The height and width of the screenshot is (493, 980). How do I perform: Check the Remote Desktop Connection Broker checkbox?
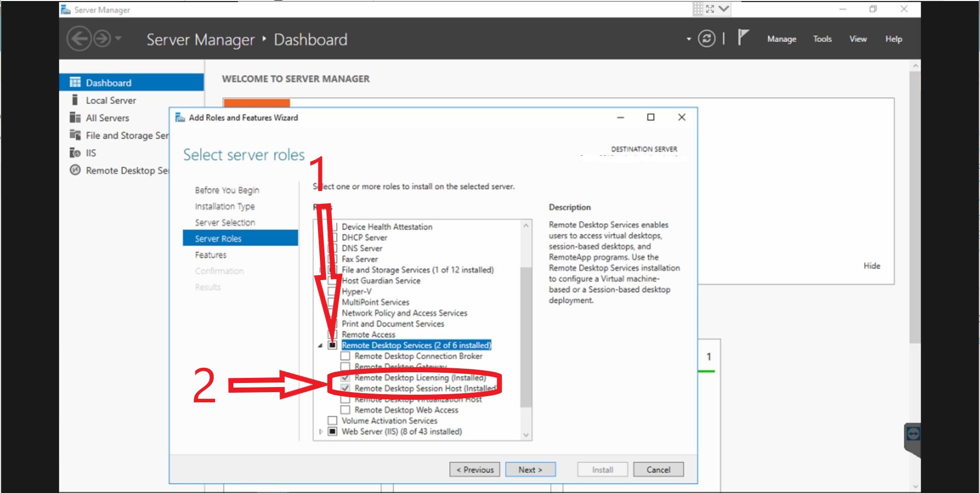click(x=345, y=356)
